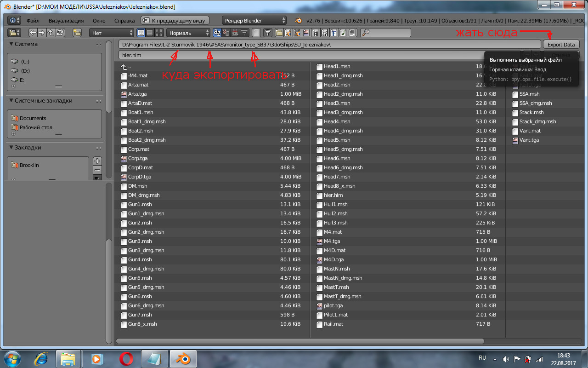588x368 pixels.
Task: Switch to thumbnail display mode
Action: point(159,33)
